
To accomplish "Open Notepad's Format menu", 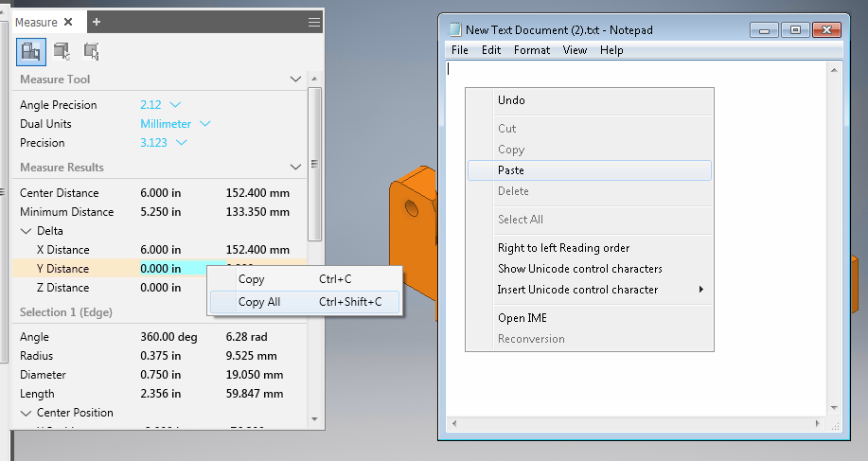I will pos(531,50).
